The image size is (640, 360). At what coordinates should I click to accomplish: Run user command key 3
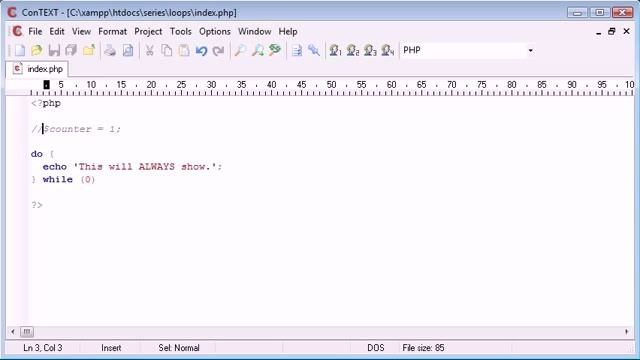[370, 51]
